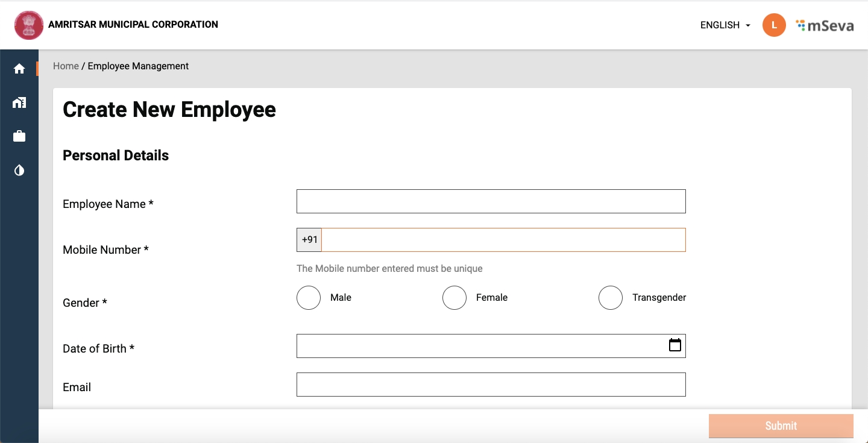Screen dimensions: 868x443
Task: Click the Create New Employee heading
Action: pyautogui.click(x=169, y=110)
